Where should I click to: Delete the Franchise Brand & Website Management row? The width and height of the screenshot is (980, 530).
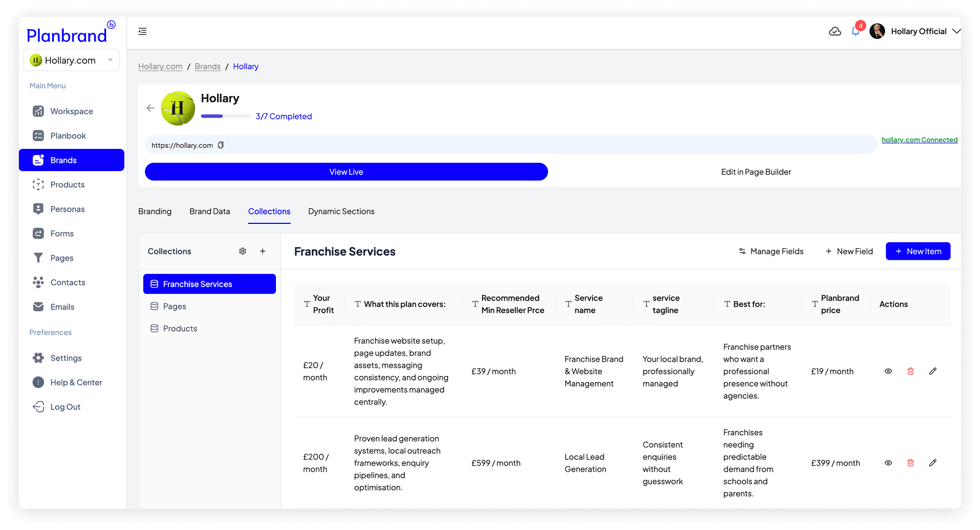coord(910,371)
